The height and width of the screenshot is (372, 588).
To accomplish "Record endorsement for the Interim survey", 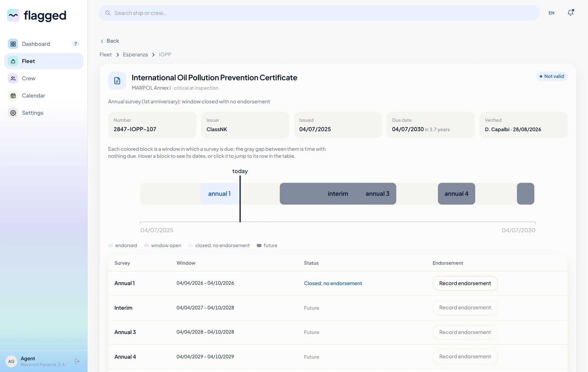I will tap(465, 308).
